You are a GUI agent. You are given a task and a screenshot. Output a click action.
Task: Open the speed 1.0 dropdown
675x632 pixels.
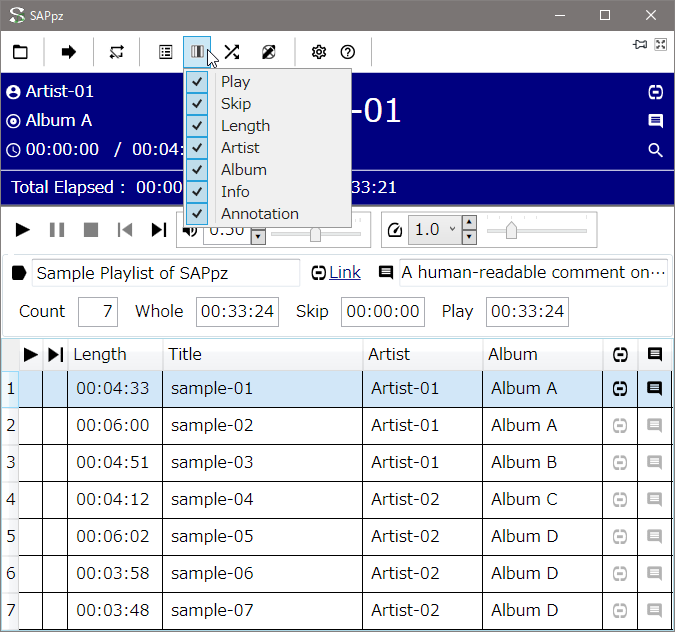point(452,229)
